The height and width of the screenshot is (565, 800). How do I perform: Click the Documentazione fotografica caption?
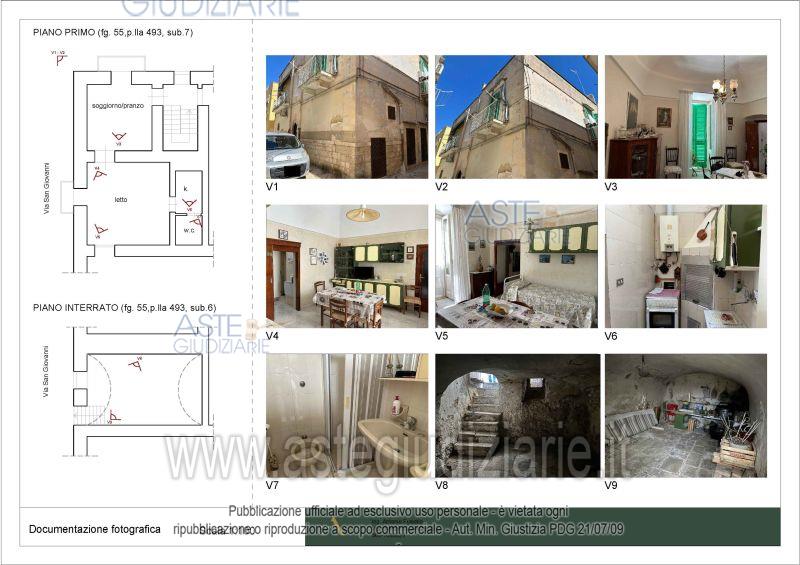point(94,529)
